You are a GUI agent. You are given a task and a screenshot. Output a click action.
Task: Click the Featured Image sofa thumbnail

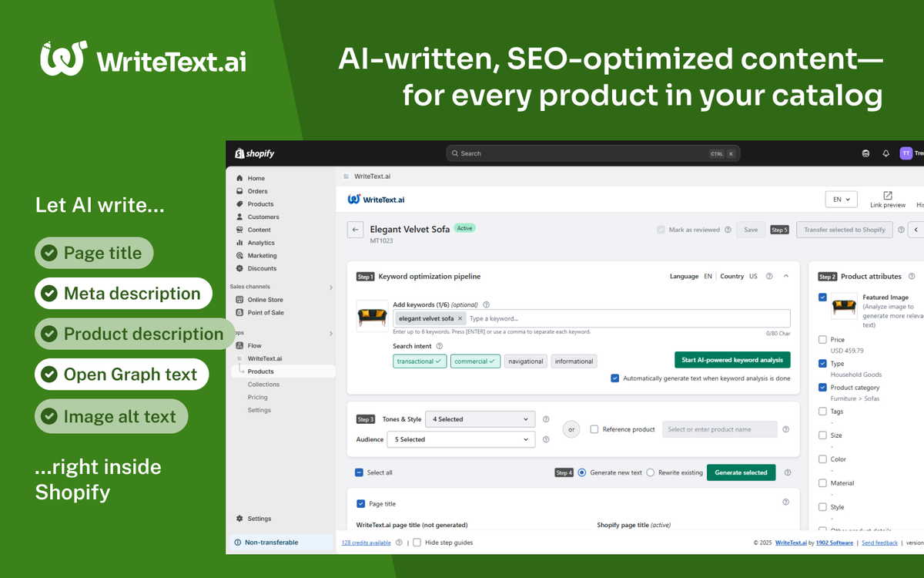point(844,307)
